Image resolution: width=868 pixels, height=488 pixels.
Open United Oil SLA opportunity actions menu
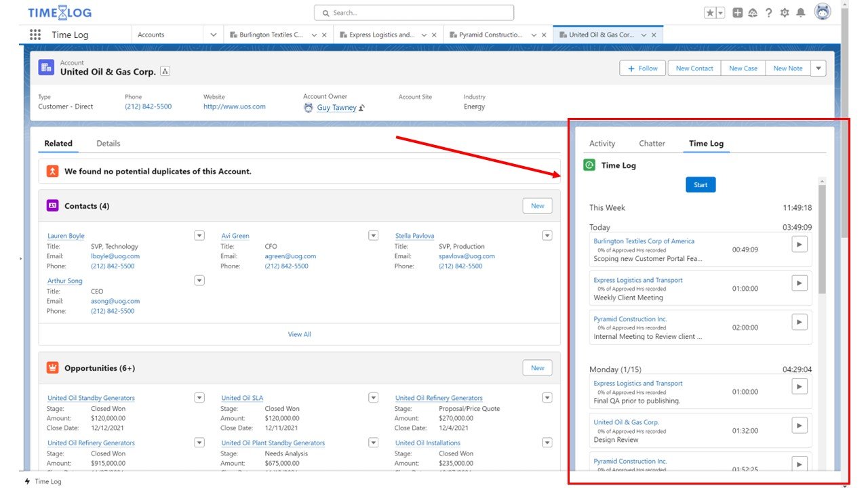pos(373,397)
